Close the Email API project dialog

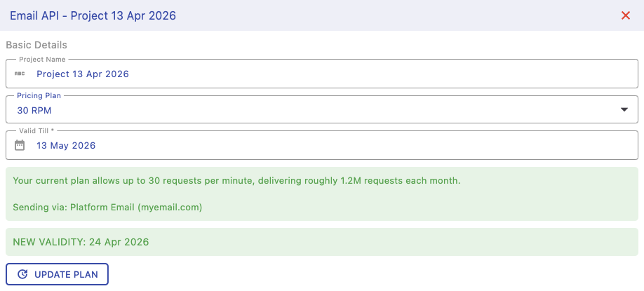tap(626, 15)
